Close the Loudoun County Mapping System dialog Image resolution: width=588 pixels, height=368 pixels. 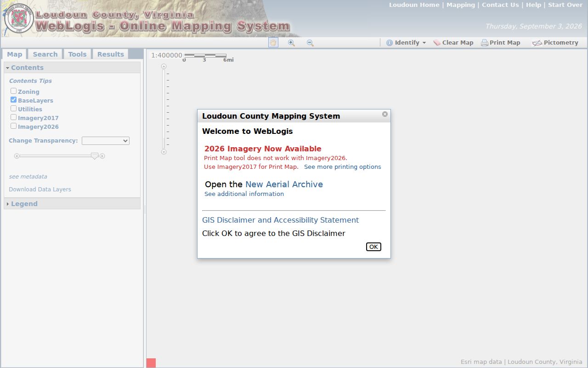coord(385,114)
